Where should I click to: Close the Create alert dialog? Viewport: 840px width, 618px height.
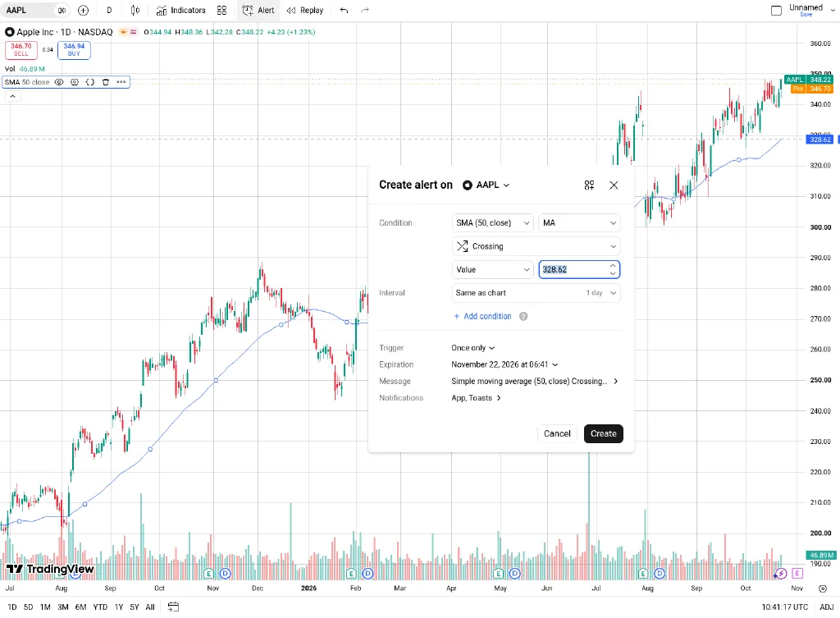click(x=614, y=185)
